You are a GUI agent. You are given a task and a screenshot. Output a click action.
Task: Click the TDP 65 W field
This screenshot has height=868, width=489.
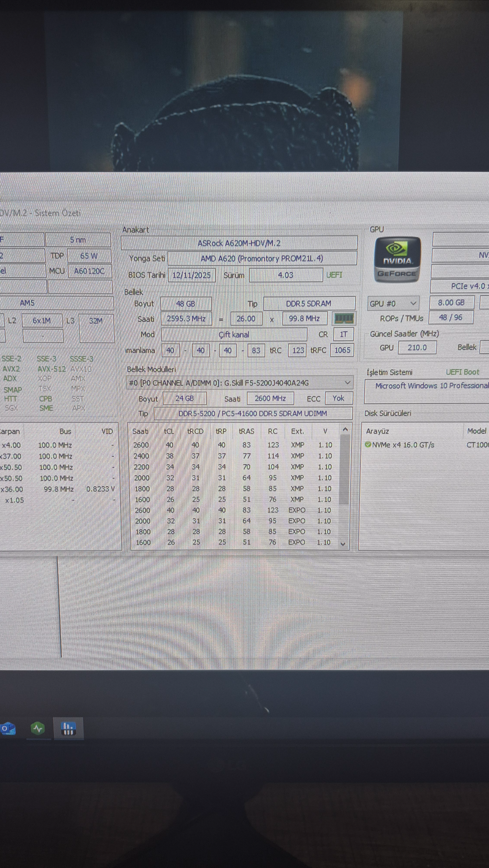89,256
